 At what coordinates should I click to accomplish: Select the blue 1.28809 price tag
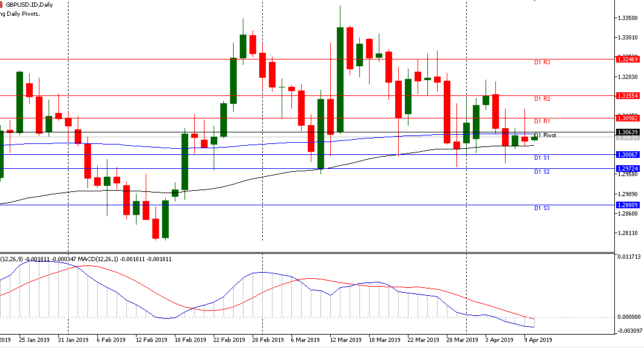point(626,205)
